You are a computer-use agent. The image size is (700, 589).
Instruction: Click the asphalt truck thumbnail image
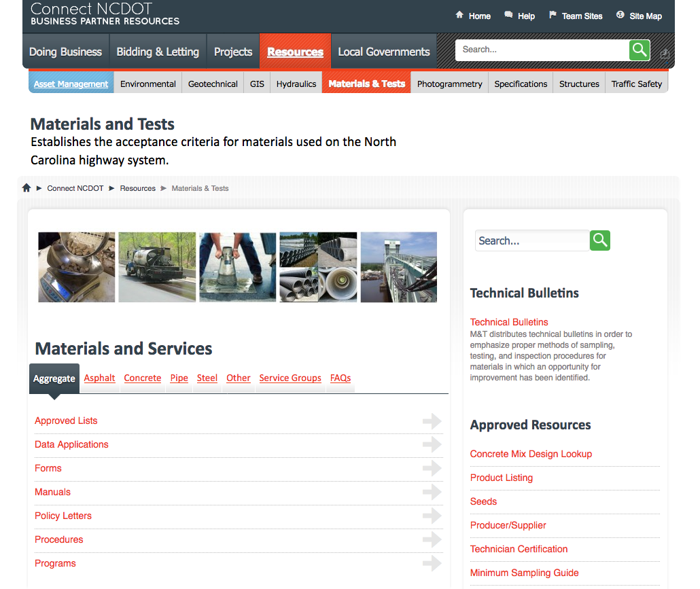point(157,267)
